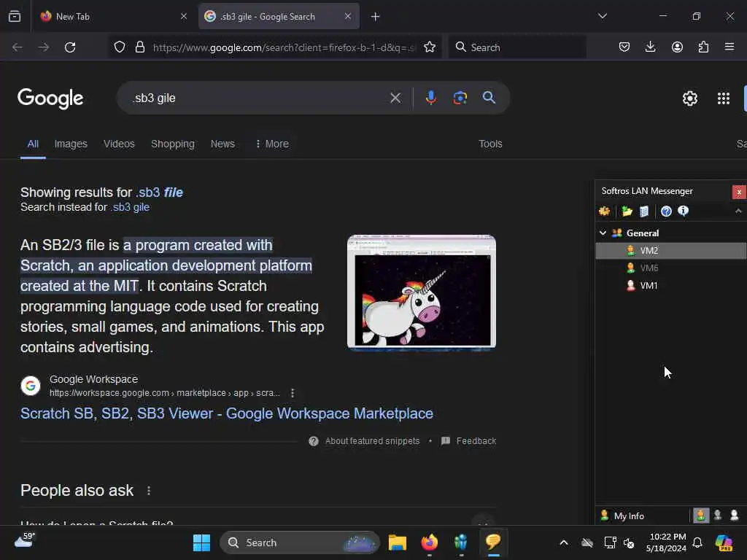Search instead for .sb3 gile

[130, 207]
